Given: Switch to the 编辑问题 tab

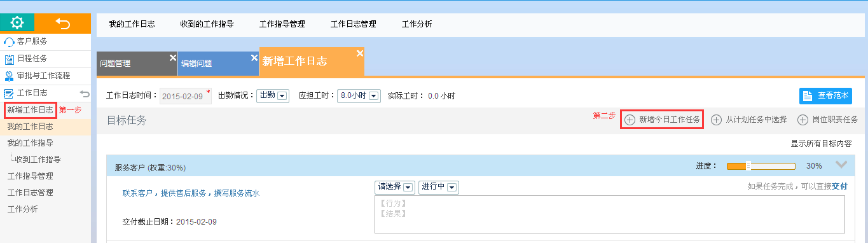Looking at the screenshot, I should click(196, 64).
